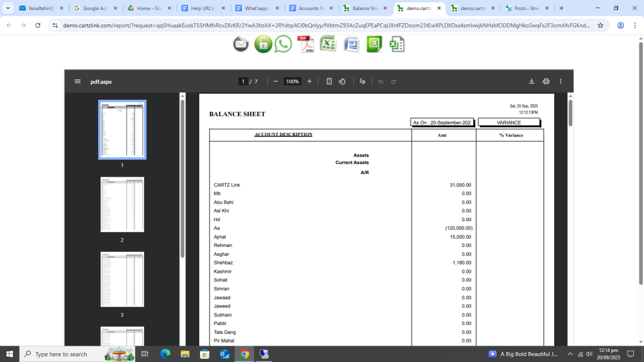Close the Help URL's tab
The width and height of the screenshot is (644, 362).
[223, 8]
